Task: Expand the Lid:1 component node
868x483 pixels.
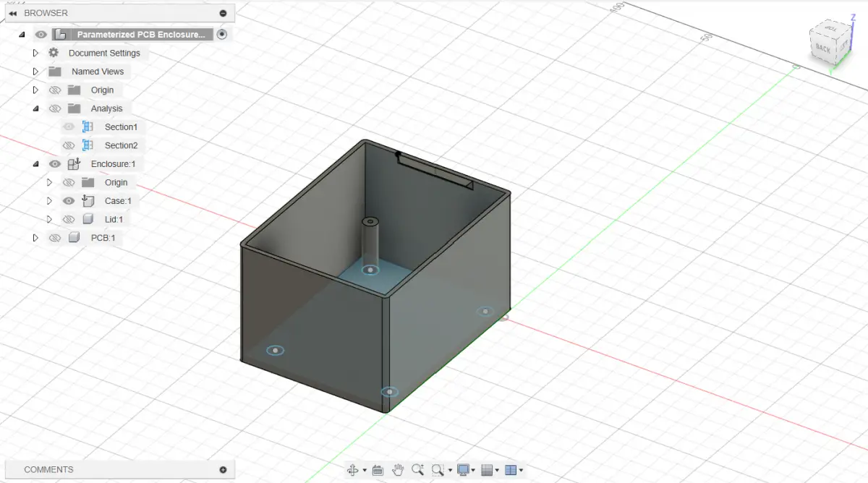Action: click(x=50, y=219)
